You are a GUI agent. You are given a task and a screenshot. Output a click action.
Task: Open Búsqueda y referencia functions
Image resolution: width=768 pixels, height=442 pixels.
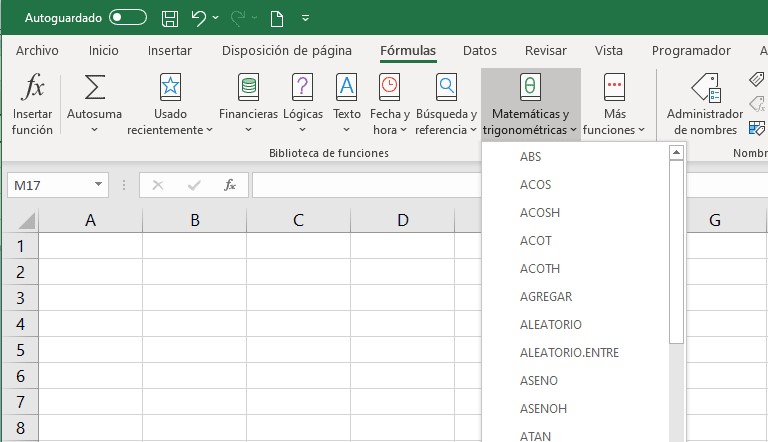(x=446, y=89)
